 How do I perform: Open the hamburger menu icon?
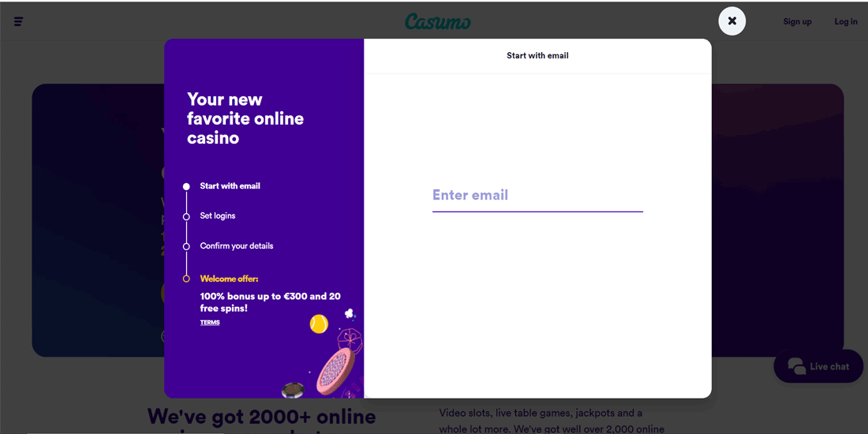tap(18, 21)
